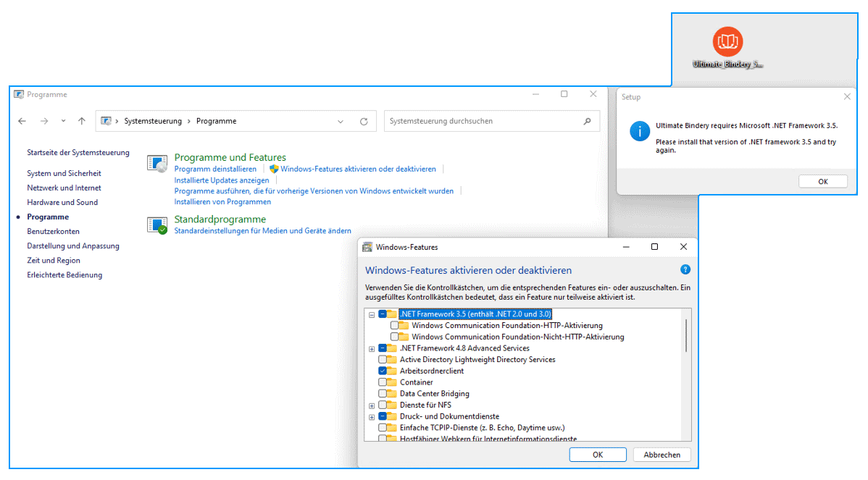Image resolution: width=868 pixels, height=480 pixels.
Task: Click the refresh button beside address bar
Action: tap(364, 122)
